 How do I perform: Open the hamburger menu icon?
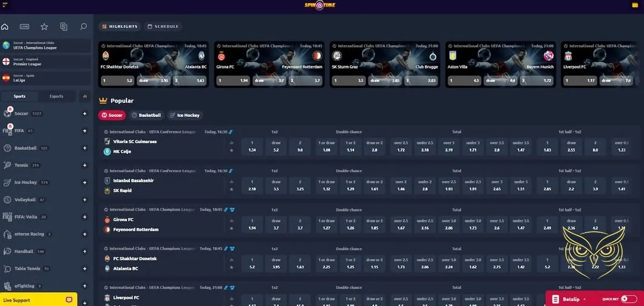point(5,5)
